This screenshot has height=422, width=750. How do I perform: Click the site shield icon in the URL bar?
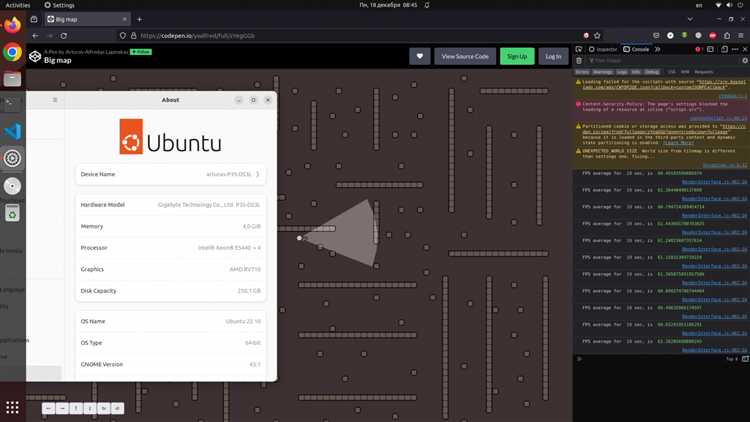[x=123, y=35]
